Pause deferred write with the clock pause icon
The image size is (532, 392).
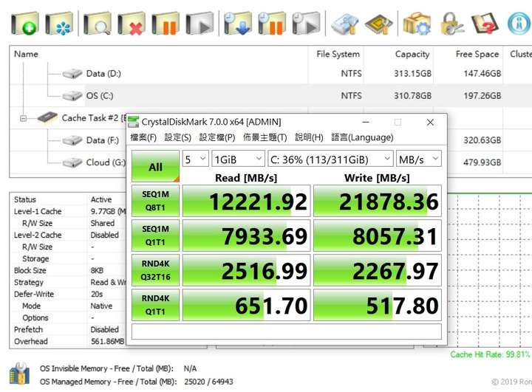click(272, 23)
